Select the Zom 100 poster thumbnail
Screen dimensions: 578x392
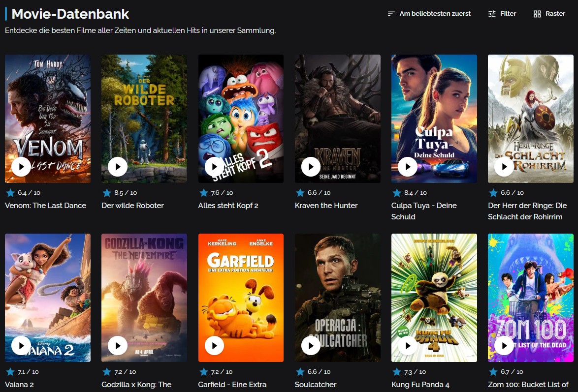click(x=530, y=298)
